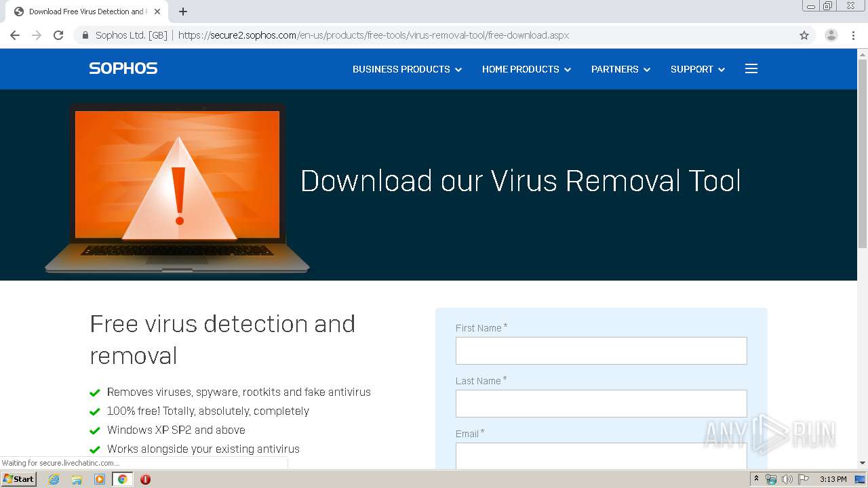Minimize the Chrome window
Screen dimensions: 868x488
811,6
